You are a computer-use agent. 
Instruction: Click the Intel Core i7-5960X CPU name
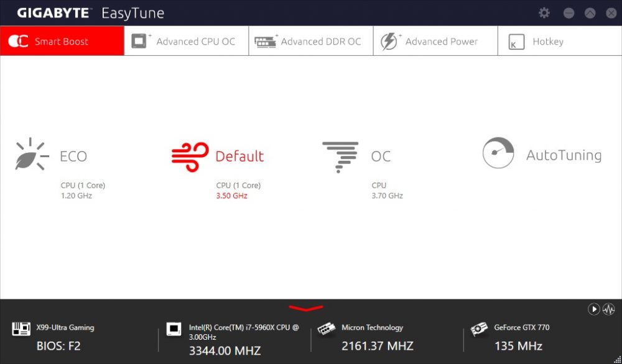click(244, 332)
